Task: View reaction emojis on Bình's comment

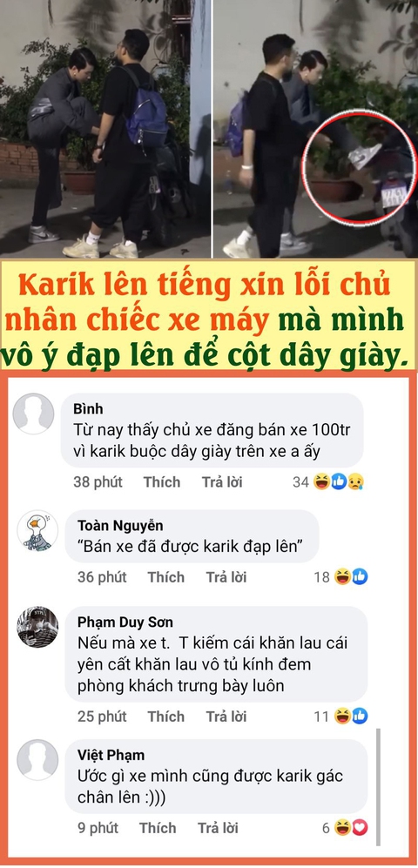Action: pyautogui.click(x=338, y=482)
